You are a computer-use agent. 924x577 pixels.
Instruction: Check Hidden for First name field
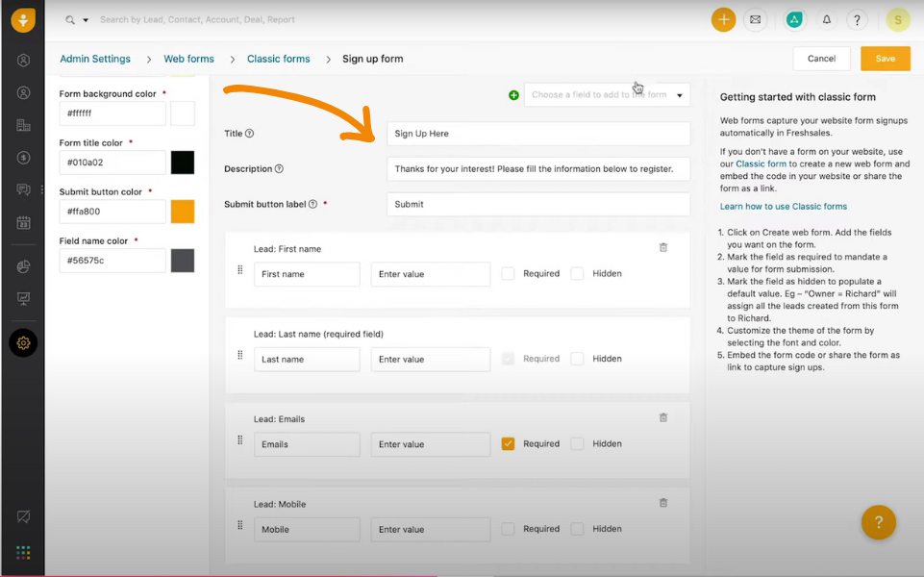578,273
